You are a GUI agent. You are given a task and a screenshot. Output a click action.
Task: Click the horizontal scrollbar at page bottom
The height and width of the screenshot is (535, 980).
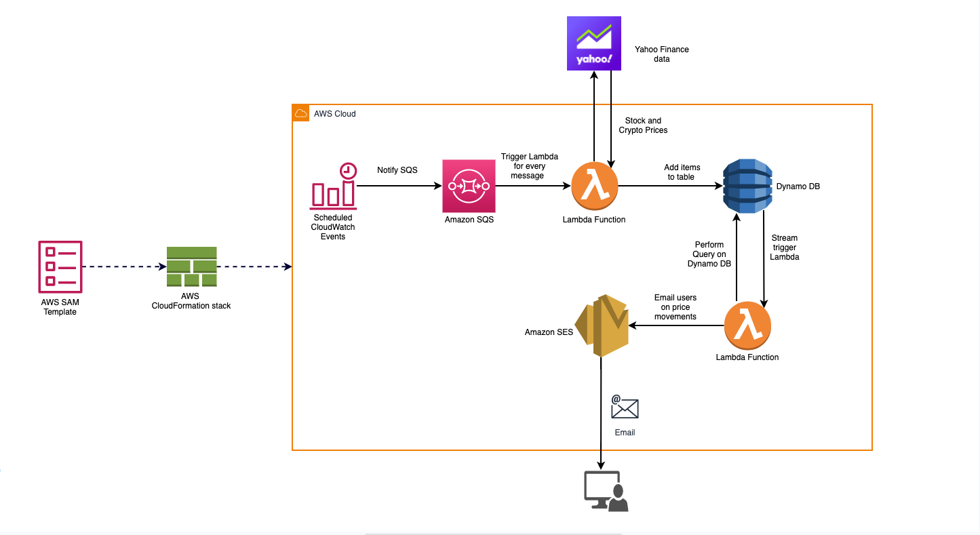[492, 534]
